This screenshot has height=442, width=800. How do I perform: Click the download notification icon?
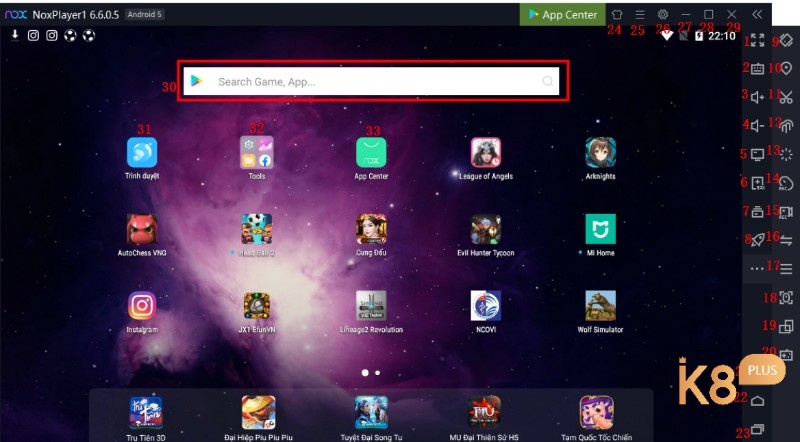click(x=15, y=35)
